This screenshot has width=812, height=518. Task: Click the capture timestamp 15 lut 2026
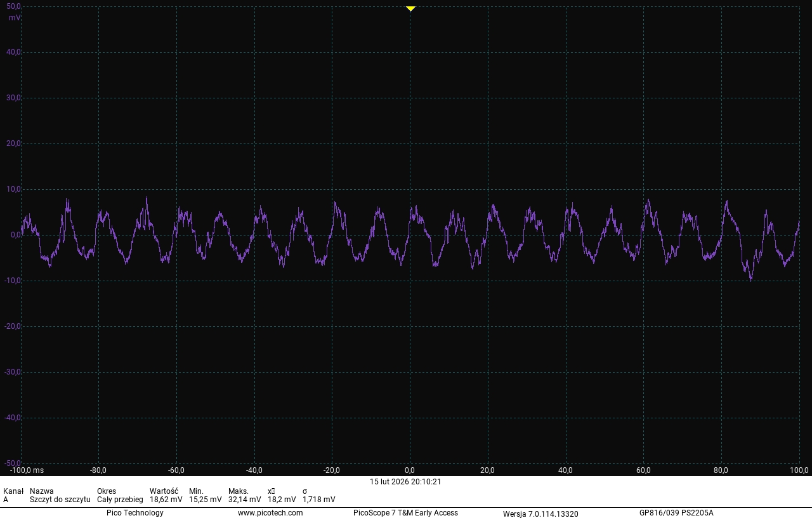405,482
